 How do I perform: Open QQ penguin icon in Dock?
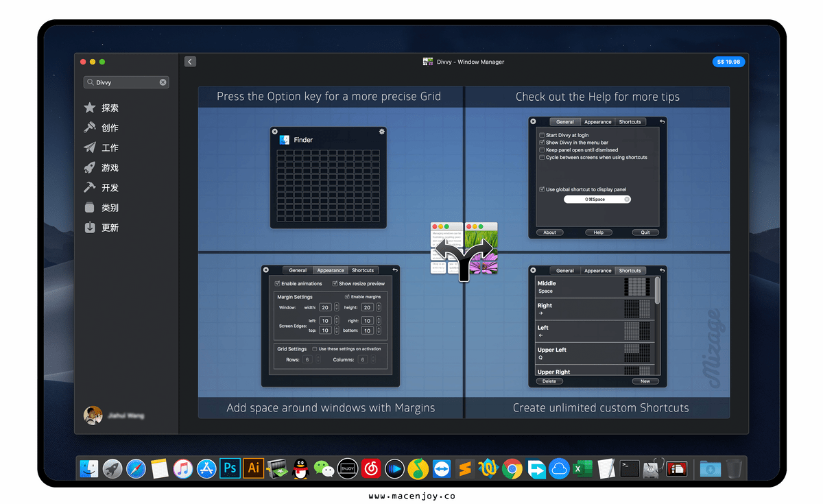click(x=300, y=468)
